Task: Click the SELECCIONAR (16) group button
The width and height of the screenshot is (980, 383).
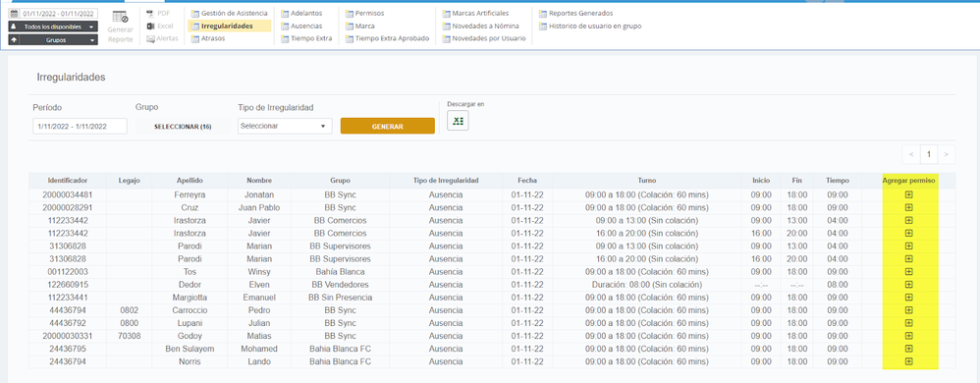Action: (183, 127)
